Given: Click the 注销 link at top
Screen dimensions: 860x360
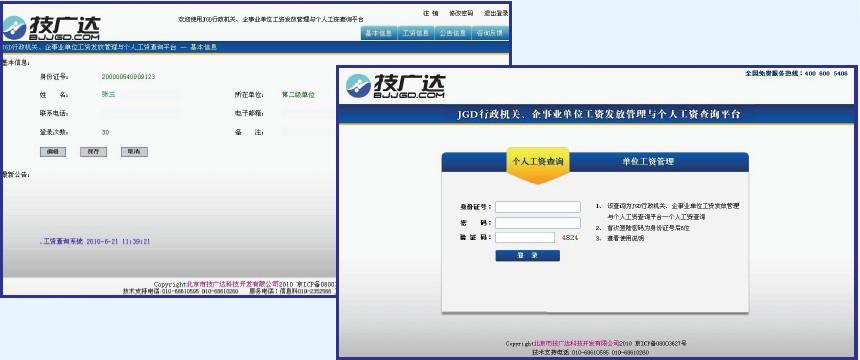Looking at the screenshot, I should coord(431,13).
